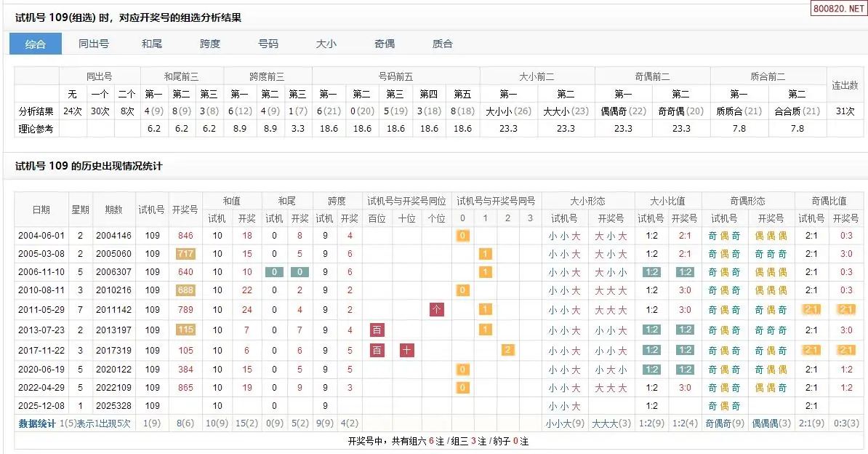Click the red 十 badge in row 2017-11-22
The image size is (868, 454).
coord(407,351)
